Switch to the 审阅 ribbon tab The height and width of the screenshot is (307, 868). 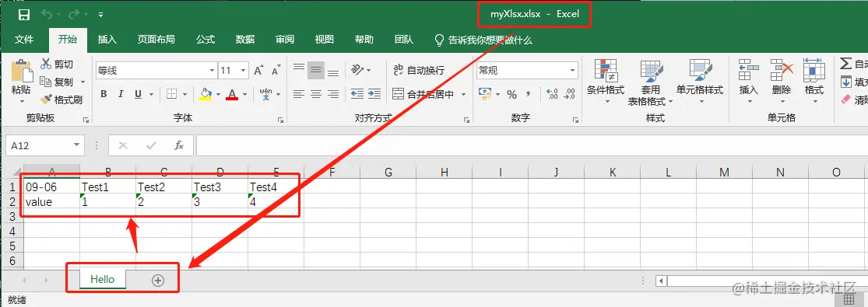[285, 40]
